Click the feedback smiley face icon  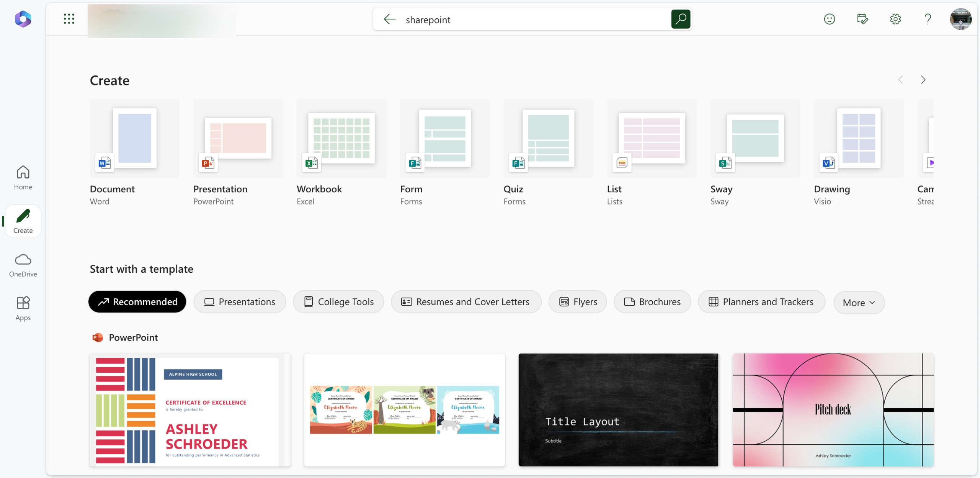(x=829, y=19)
